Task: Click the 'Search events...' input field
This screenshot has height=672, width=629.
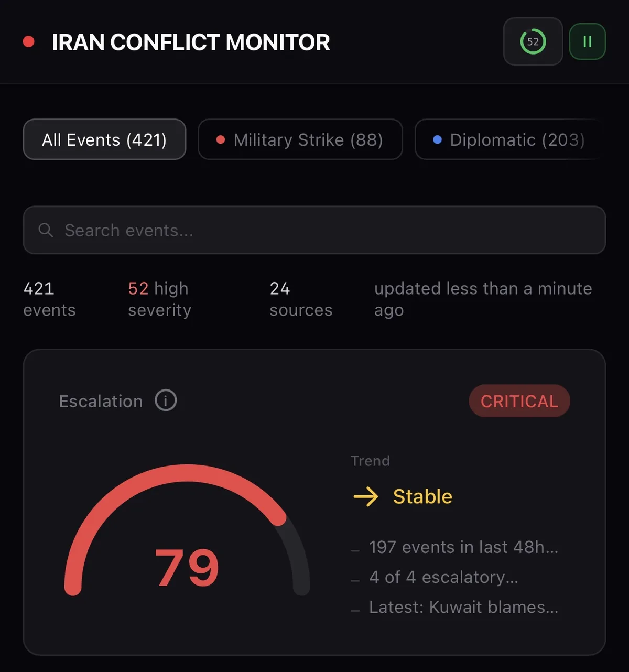Action: (314, 230)
